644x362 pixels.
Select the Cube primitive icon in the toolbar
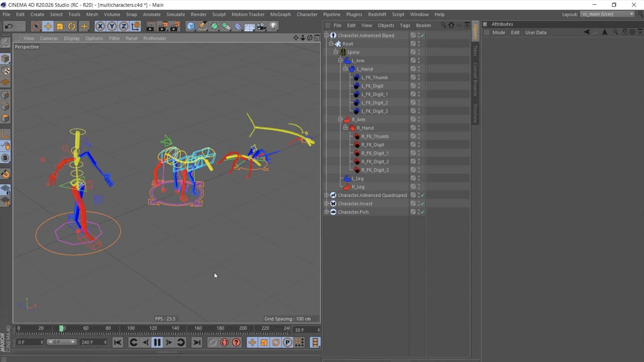tap(191, 26)
